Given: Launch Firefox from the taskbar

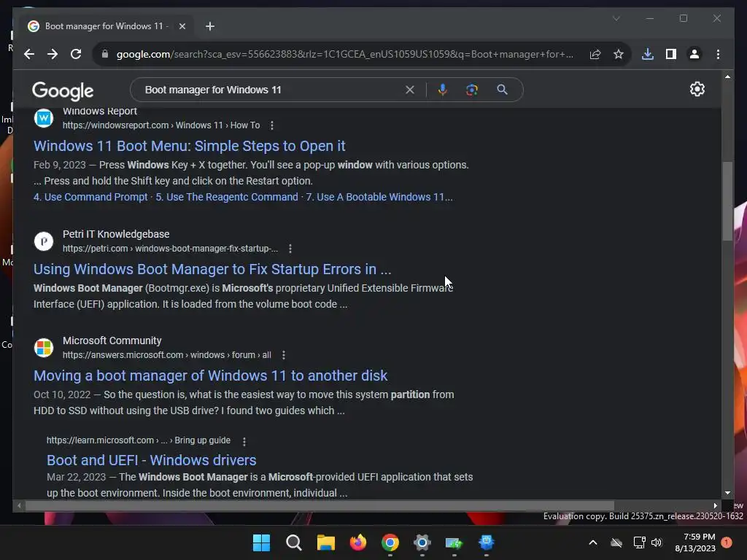Looking at the screenshot, I should click(x=357, y=542).
